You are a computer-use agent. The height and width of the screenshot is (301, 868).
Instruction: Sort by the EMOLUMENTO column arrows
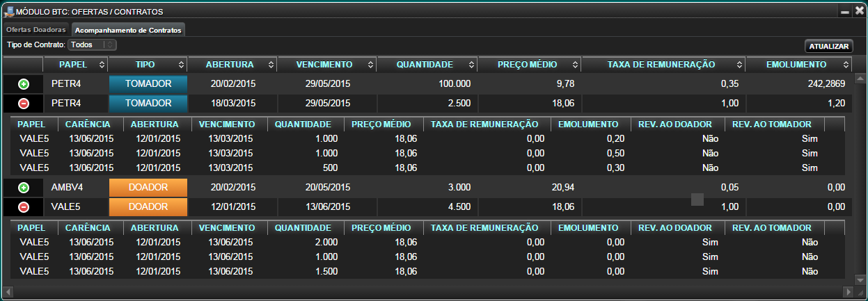846,65
